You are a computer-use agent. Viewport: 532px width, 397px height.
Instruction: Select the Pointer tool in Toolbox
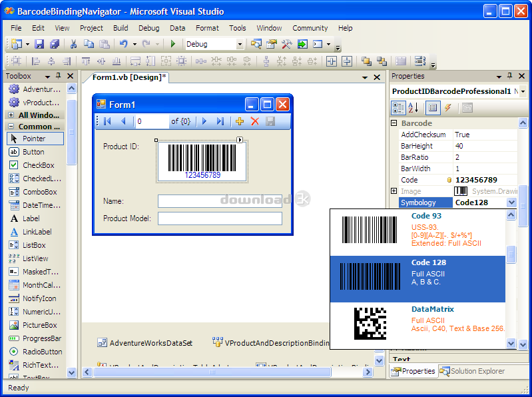35,139
